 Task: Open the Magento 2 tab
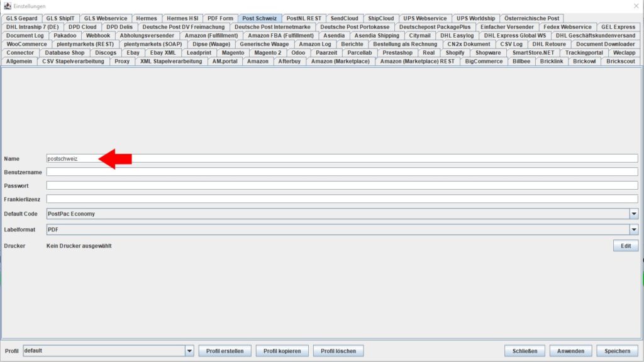click(268, 53)
